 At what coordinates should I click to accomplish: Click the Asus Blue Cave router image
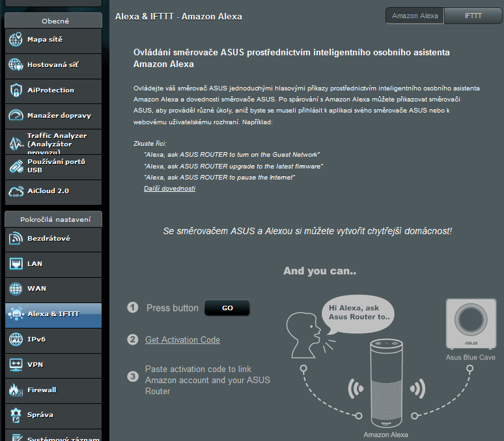pos(471,323)
